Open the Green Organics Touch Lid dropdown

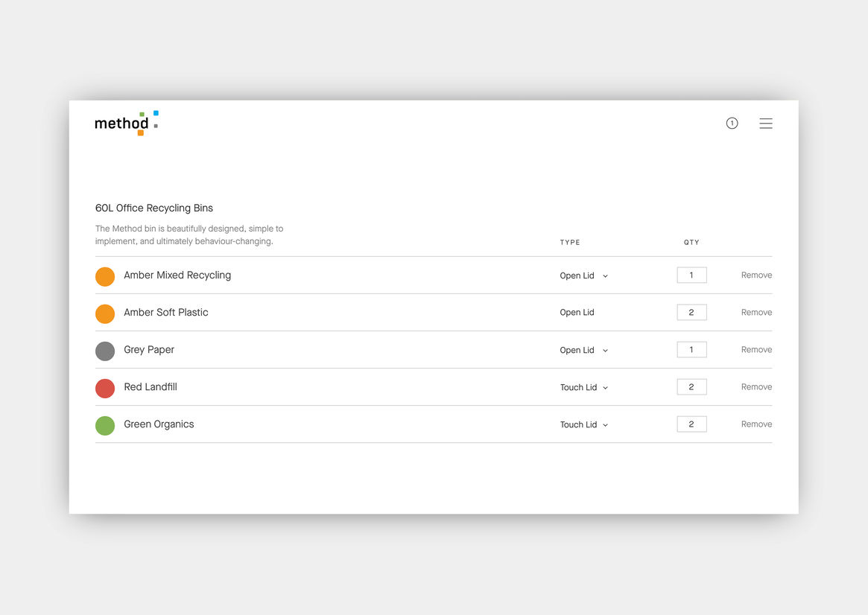584,425
